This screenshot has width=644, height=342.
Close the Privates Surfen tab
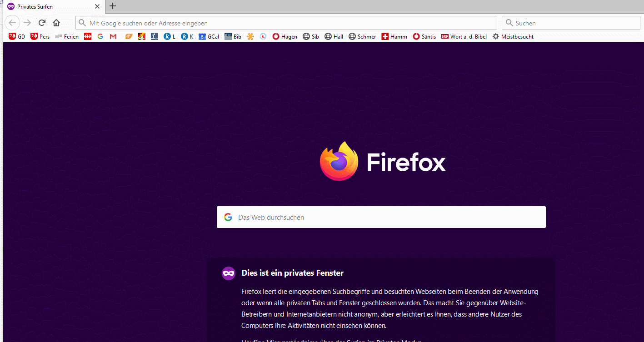point(97,6)
